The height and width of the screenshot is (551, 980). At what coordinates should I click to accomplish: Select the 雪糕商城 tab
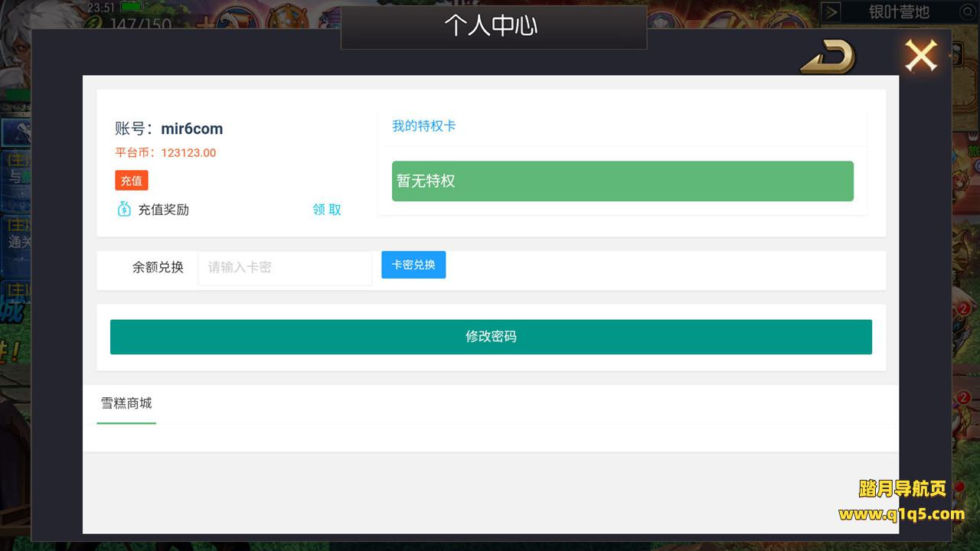[126, 403]
